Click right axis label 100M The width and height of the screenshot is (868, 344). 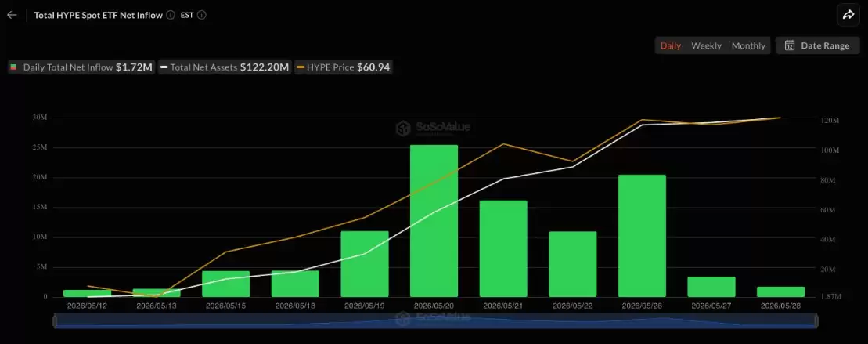coord(831,150)
